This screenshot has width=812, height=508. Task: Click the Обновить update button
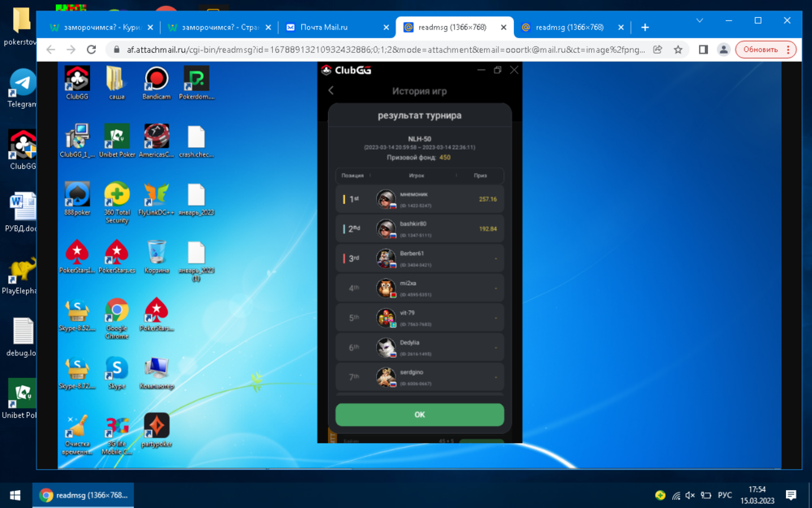pyautogui.click(x=760, y=50)
